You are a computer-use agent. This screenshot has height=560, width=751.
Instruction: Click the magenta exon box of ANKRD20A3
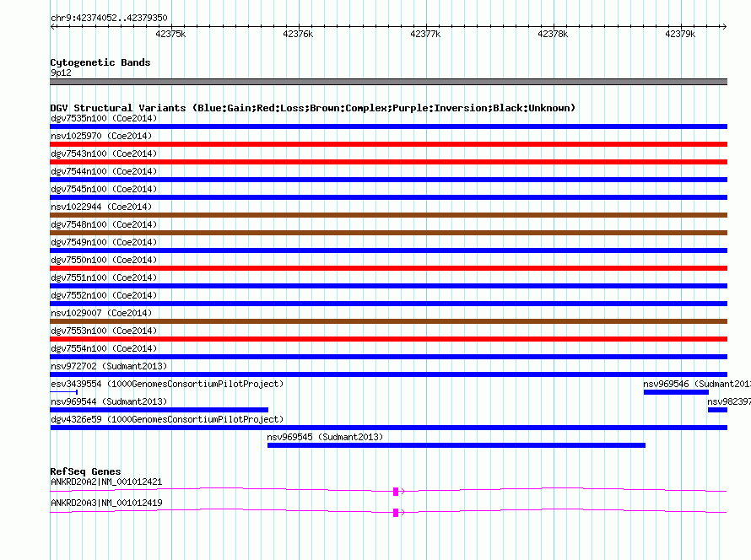pyautogui.click(x=396, y=513)
